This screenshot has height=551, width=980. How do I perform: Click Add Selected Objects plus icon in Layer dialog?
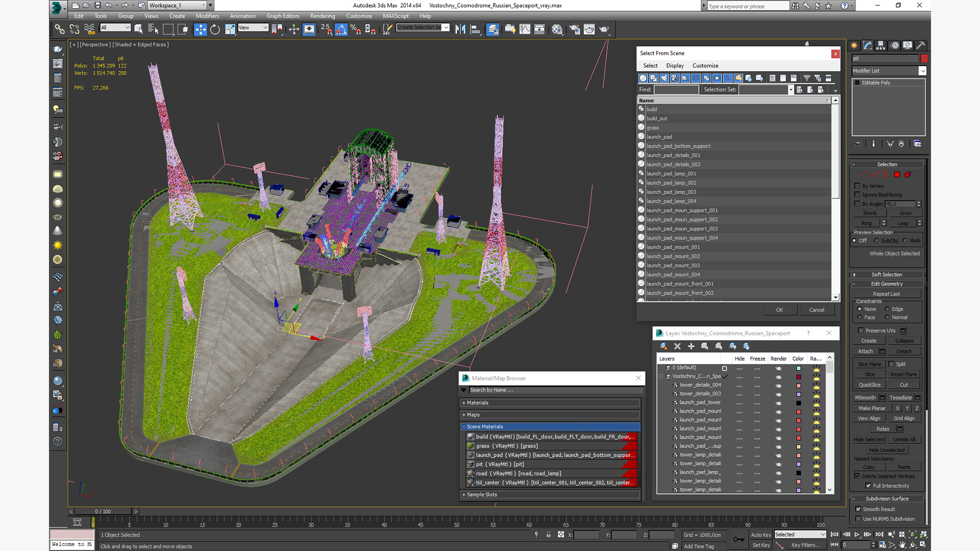tap(691, 346)
